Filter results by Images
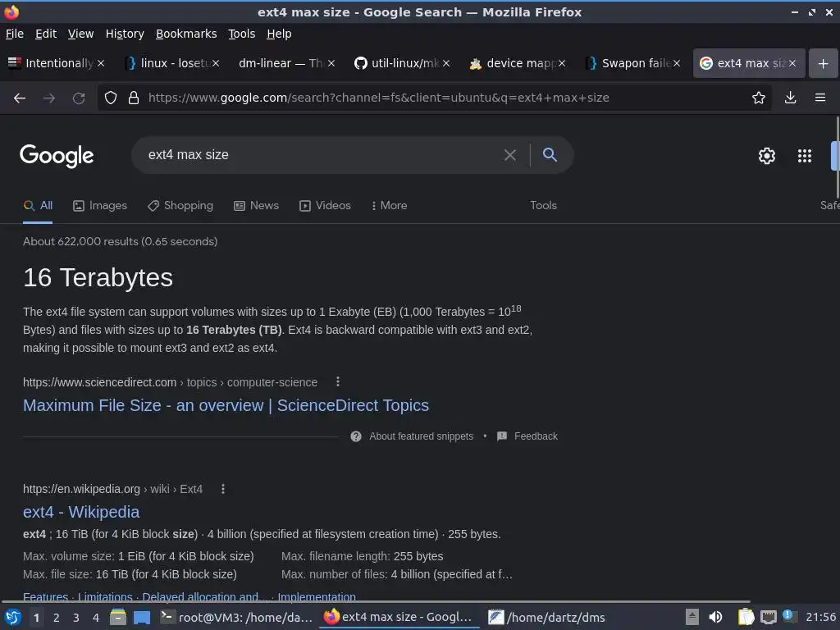Viewport: 840px width, 630px height. click(100, 206)
